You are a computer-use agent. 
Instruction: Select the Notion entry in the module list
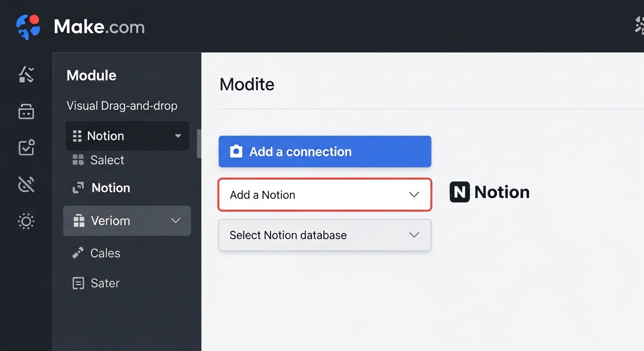point(110,187)
